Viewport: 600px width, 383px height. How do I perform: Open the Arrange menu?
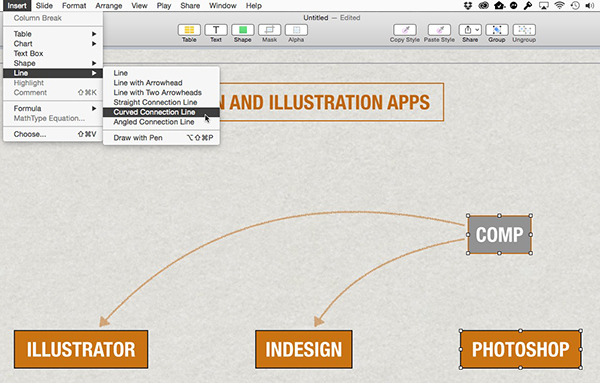(x=109, y=5)
